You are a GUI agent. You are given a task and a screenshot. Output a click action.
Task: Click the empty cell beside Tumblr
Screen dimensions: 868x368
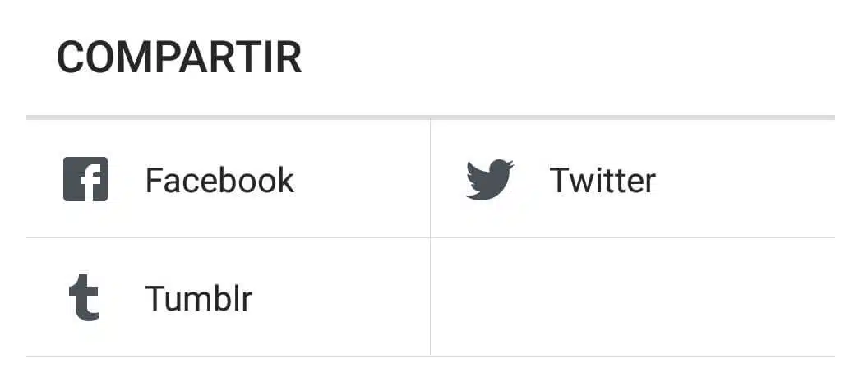632,297
